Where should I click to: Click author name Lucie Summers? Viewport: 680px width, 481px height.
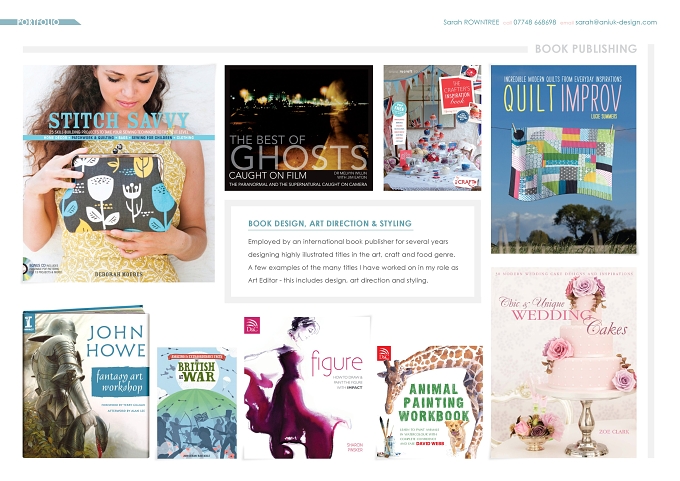coord(604,116)
